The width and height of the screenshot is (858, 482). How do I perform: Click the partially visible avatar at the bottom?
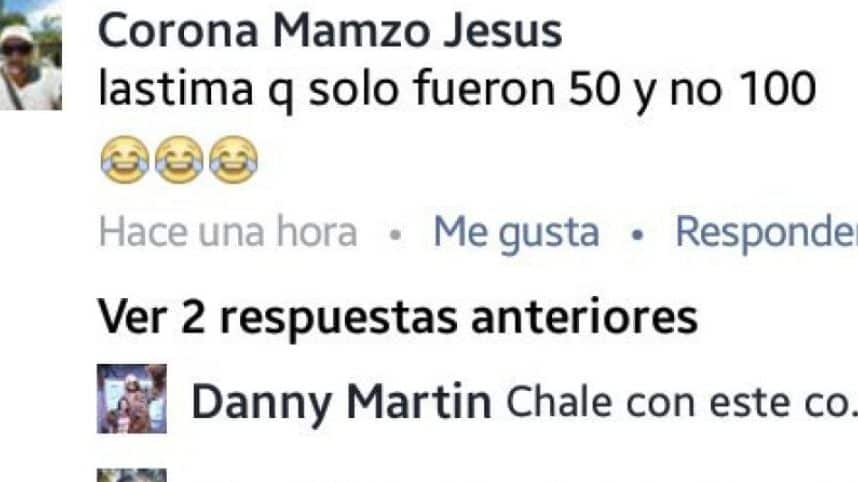(132, 475)
